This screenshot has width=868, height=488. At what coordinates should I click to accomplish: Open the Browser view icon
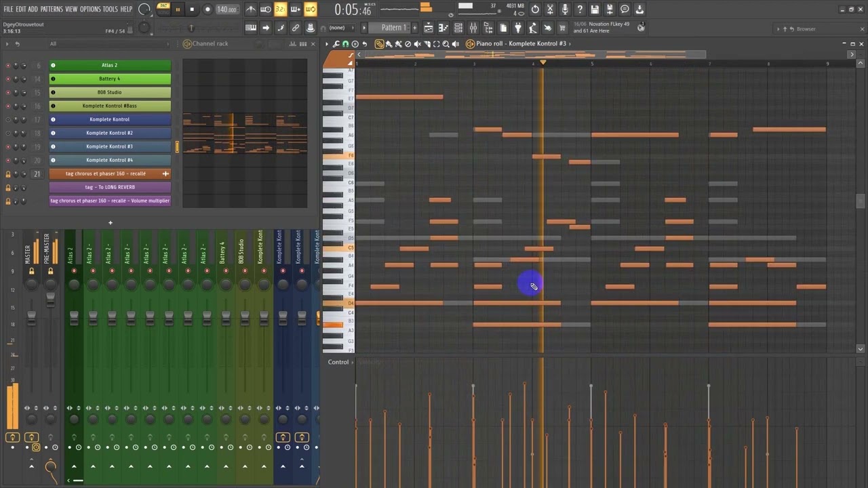pos(488,28)
